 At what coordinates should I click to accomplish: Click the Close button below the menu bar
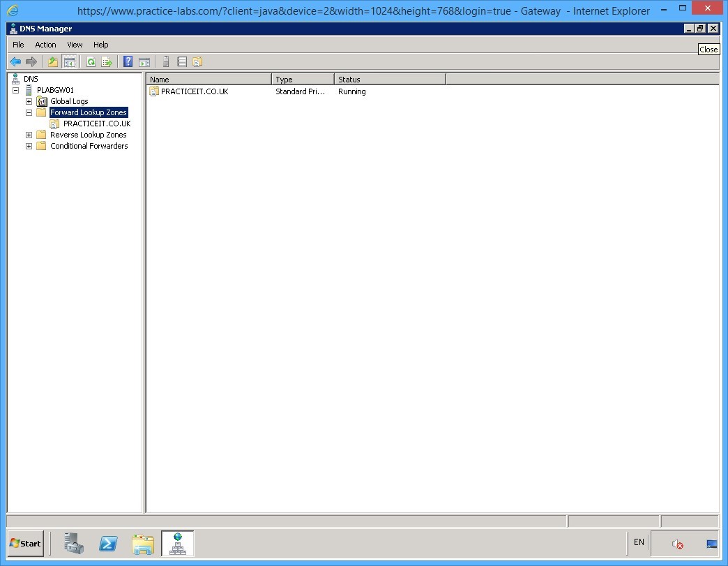708,49
